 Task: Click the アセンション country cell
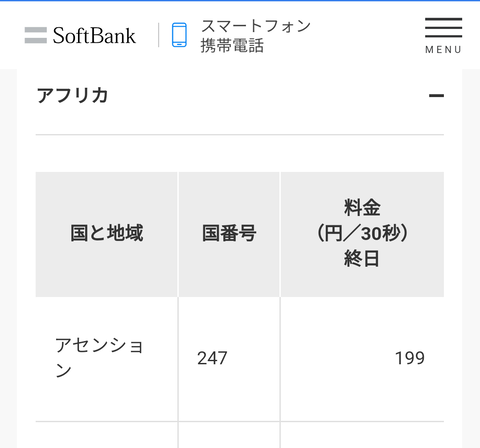107,359
